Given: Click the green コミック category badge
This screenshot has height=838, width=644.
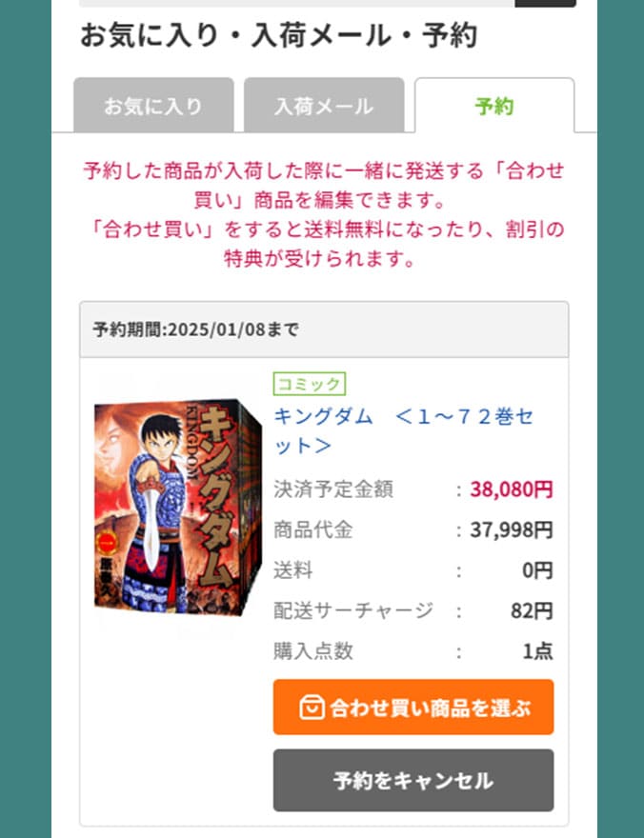Looking at the screenshot, I should pos(310,384).
